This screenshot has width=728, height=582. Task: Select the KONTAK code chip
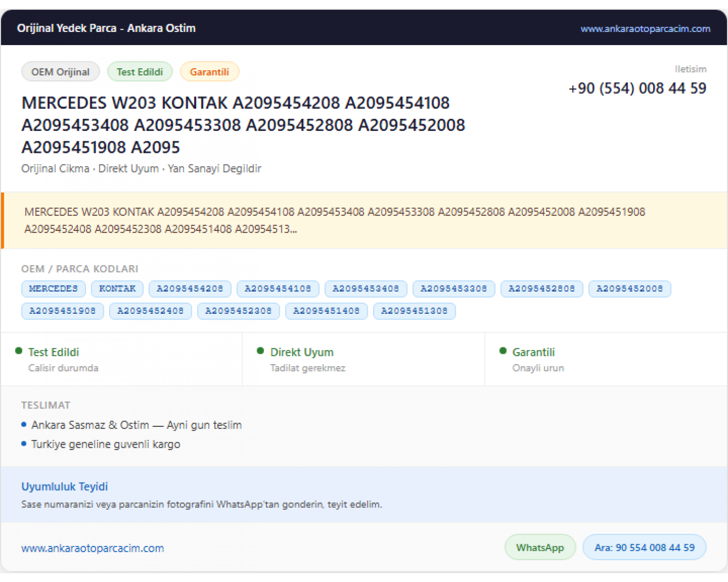(x=117, y=289)
